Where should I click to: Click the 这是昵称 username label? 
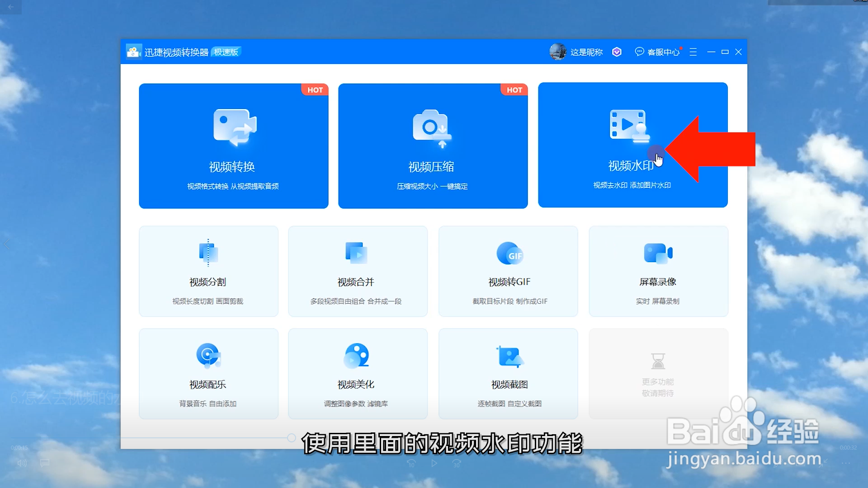(x=586, y=52)
